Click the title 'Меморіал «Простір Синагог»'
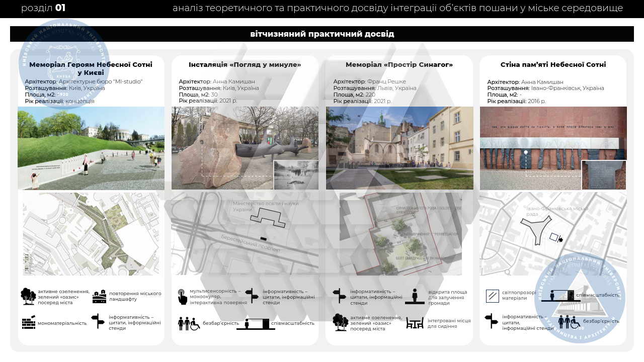 coord(399,65)
